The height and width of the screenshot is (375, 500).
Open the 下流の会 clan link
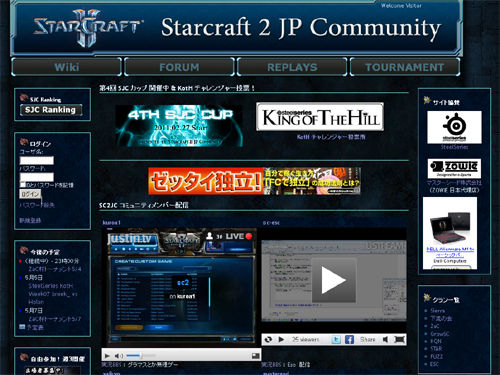coord(441,318)
